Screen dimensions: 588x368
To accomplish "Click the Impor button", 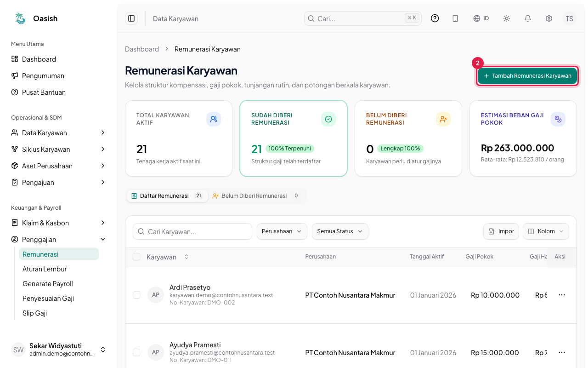I will coord(501,231).
